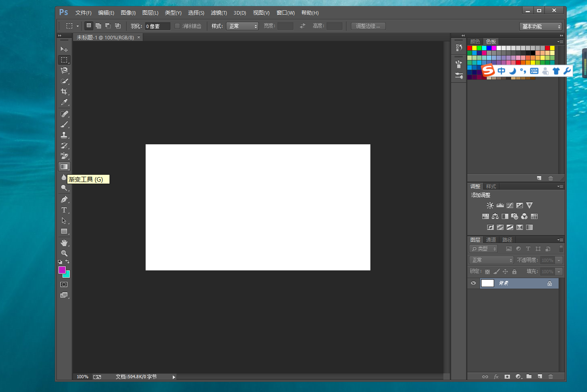Open opacity 不透明度 dropdown arrow

[x=559, y=260]
